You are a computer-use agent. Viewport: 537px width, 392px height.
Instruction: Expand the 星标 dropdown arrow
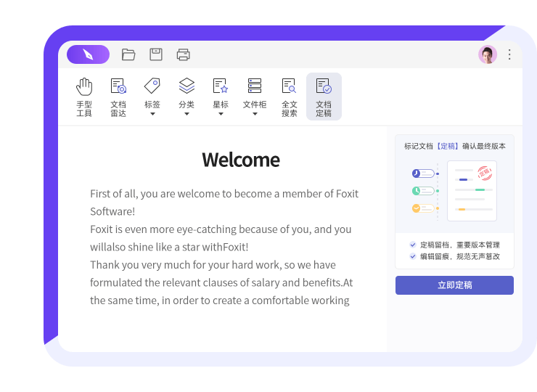(x=221, y=114)
